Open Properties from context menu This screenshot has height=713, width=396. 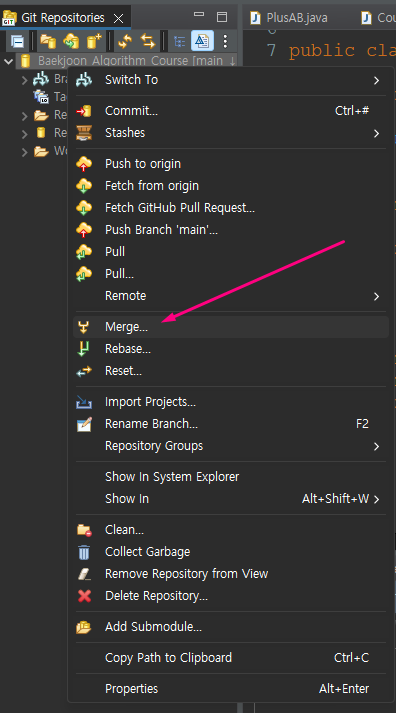(231, 688)
